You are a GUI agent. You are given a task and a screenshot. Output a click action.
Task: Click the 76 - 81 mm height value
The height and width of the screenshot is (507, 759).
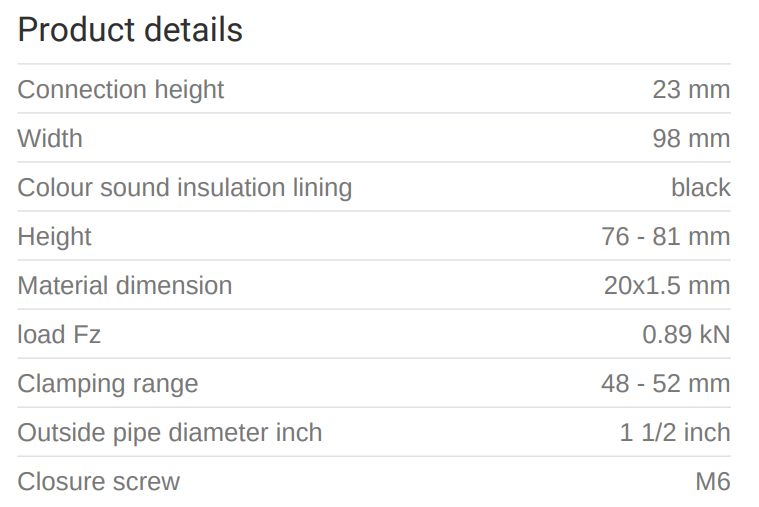pyautogui.click(x=666, y=236)
